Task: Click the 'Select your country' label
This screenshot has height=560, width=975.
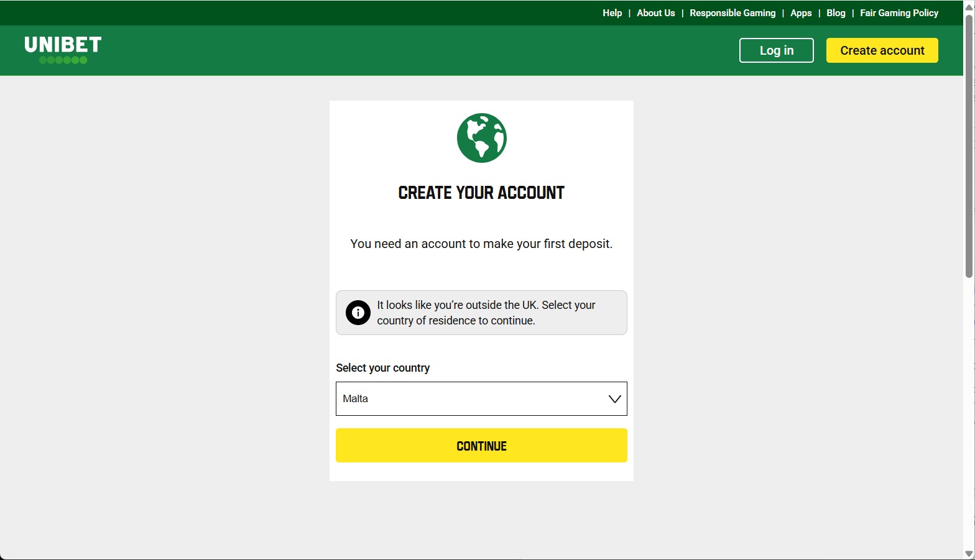Action: pyautogui.click(x=383, y=368)
